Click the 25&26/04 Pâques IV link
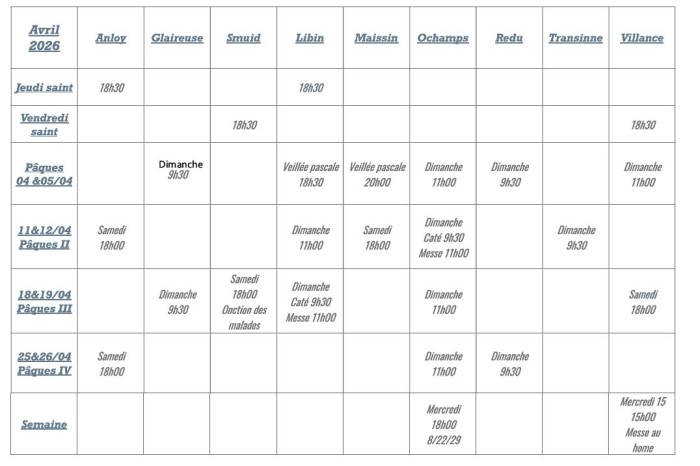 click(43, 364)
